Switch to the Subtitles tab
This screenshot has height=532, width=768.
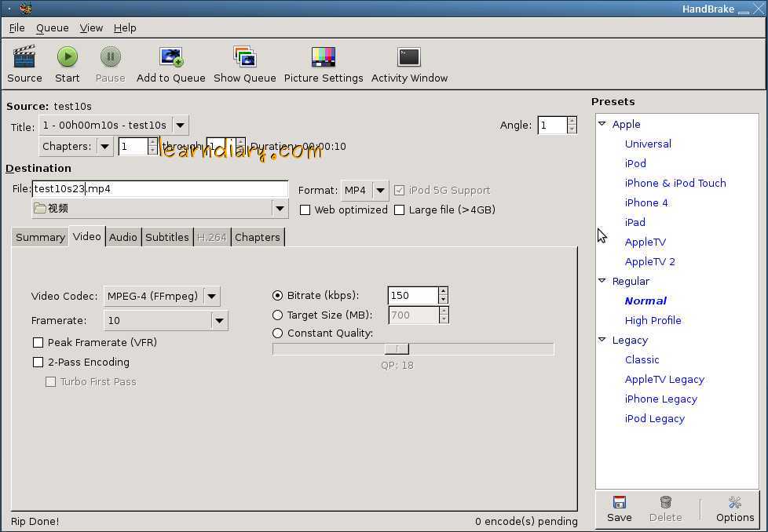coord(167,238)
